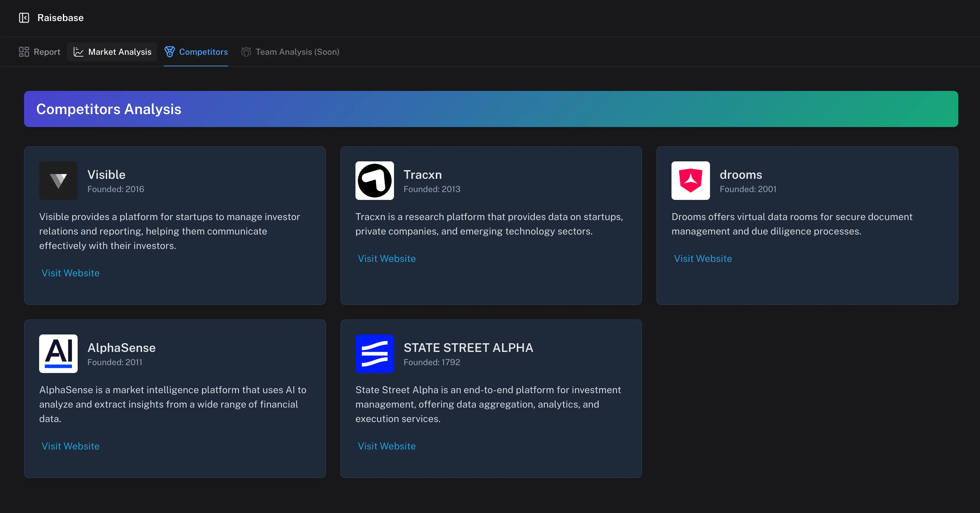Click the Report grid icon
Viewport: 980px width, 513px height.
coord(24,52)
